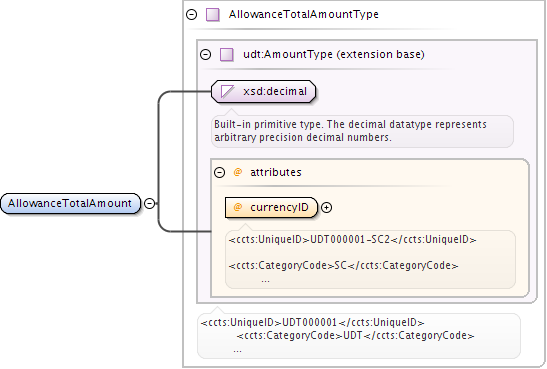This screenshot has height=369, width=547.
Task: Collapse the AllowanceTotalAmountType section
Action: pos(192,15)
